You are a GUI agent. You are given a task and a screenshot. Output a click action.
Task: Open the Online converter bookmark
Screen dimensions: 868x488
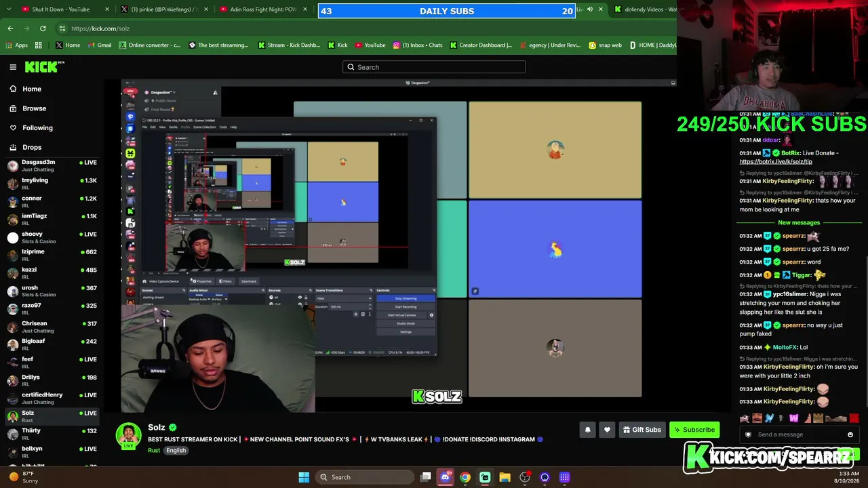(x=149, y=45)
